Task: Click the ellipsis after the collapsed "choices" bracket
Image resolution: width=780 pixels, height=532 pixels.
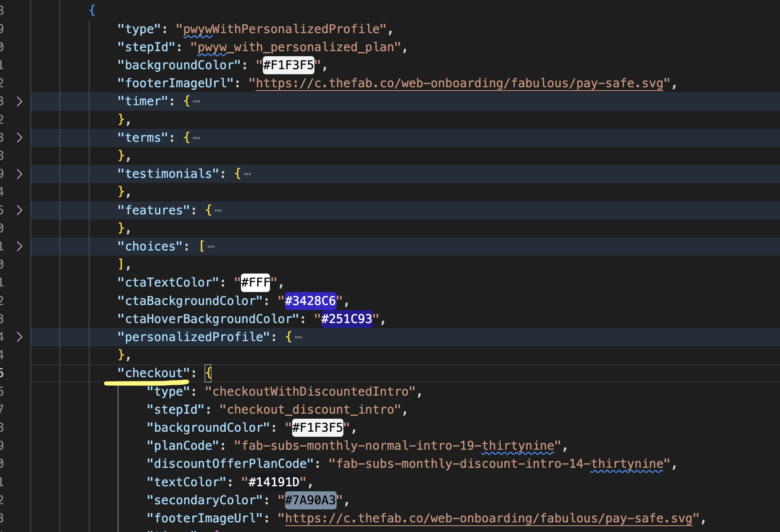Action: click(x=211, y=247)
